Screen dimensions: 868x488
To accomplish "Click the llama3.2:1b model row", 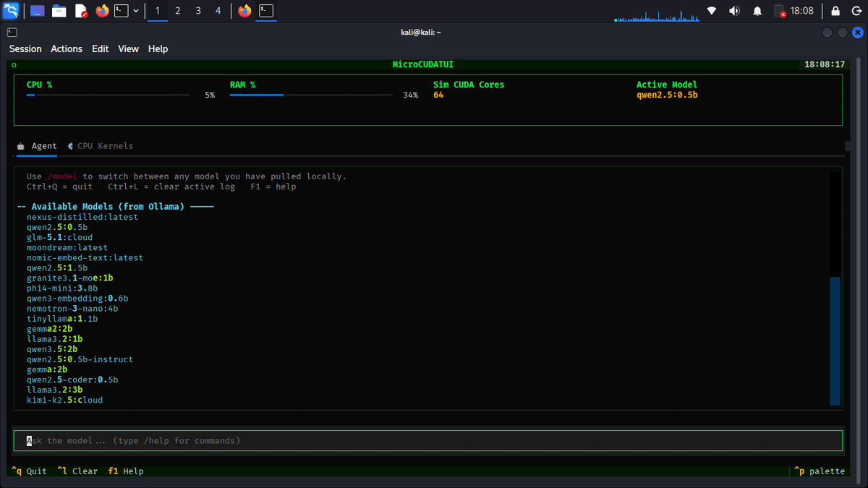I will point(55,338).
